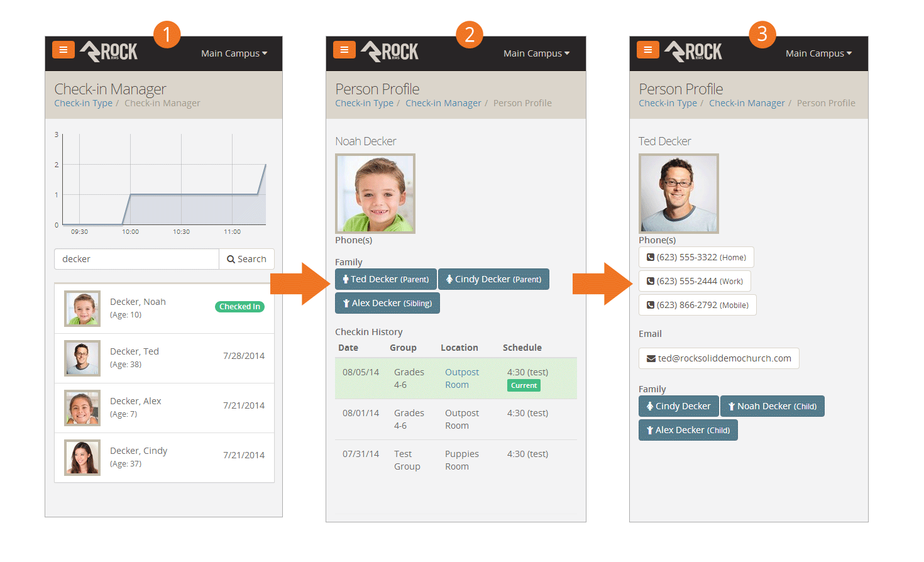Click the check-in attendance chart

click(160, 182)
